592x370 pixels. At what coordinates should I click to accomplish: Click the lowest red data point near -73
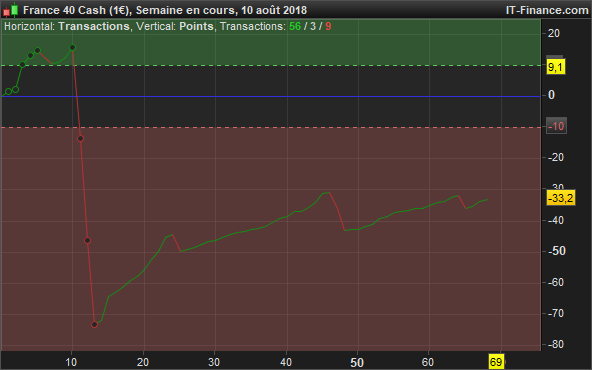click(94, 324)
